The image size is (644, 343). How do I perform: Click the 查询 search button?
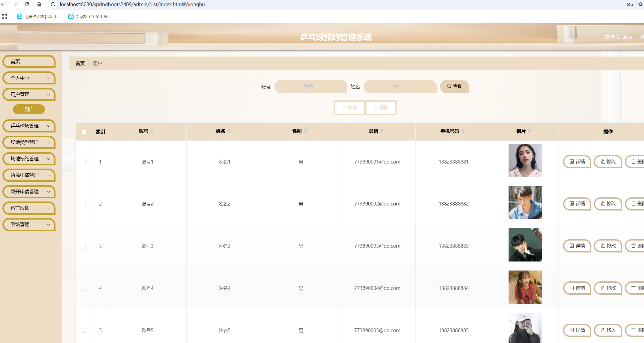(x=454, y=86)
